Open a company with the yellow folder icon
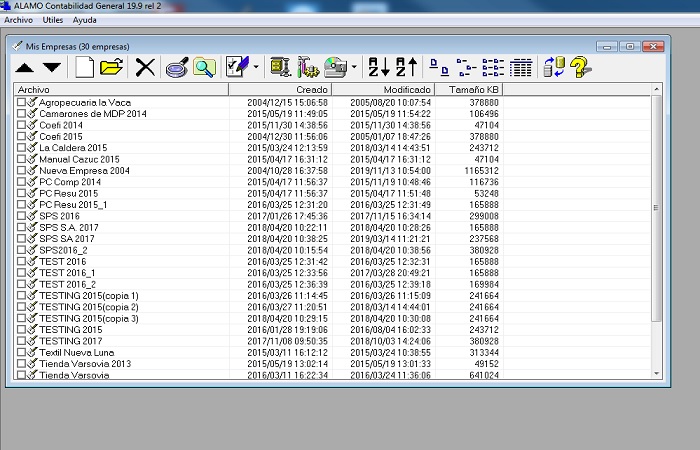The image size is (700, 450). pyautogui.click(x=112, y=67)
